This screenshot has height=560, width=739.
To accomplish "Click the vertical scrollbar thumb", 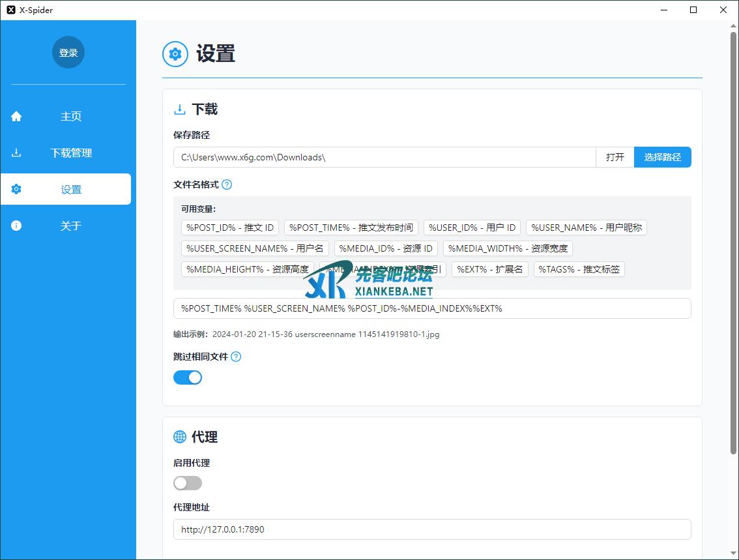I will (734, 241).
